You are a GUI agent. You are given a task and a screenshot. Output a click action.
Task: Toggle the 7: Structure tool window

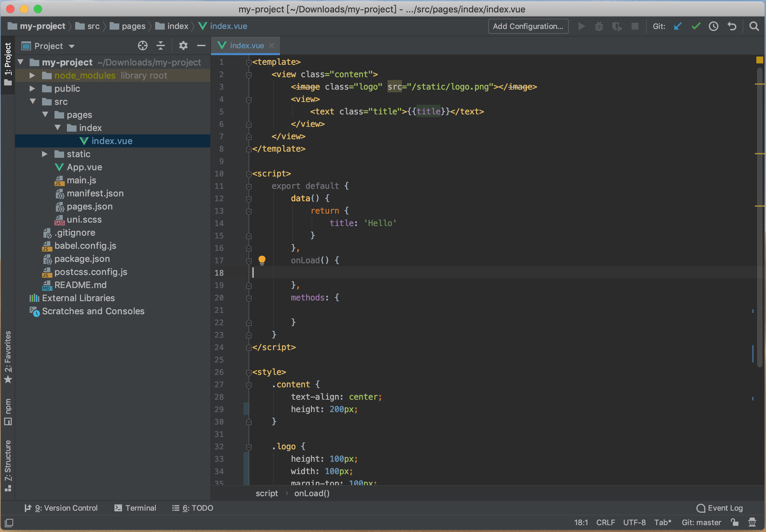tap(8, 465)
